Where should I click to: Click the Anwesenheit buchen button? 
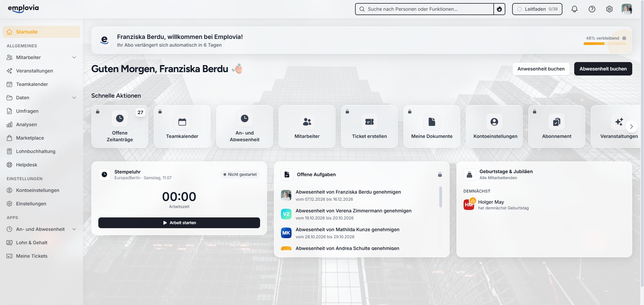tap(541, 69)
